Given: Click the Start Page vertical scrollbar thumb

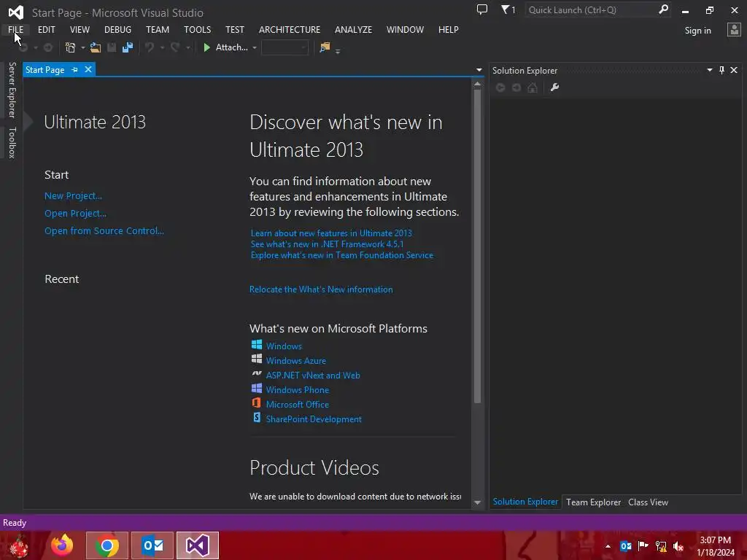Looking at the screenshot, I should point(477,245).
